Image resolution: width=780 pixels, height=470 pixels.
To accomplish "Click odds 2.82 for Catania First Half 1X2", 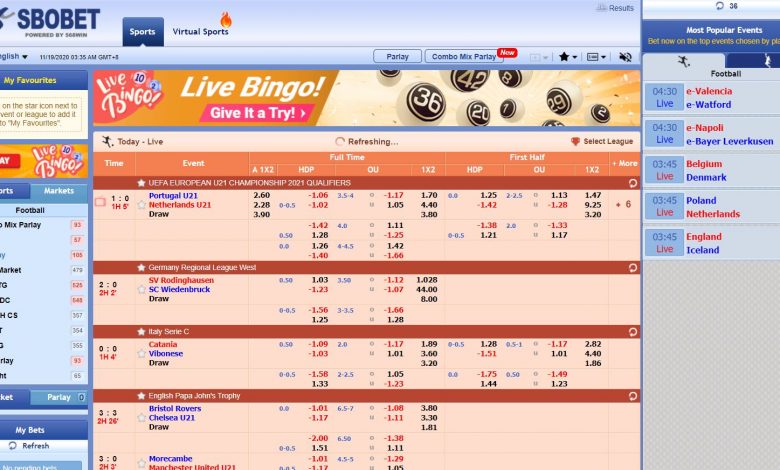I will [592, 344].
